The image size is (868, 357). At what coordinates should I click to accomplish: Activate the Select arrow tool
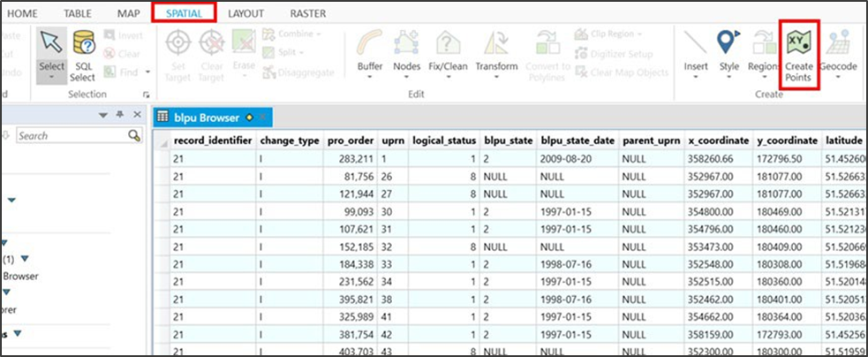51,43
